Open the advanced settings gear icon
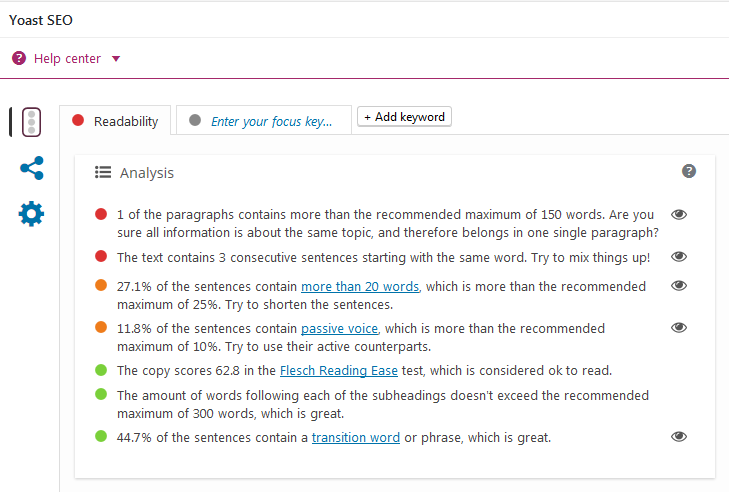Viewport: 729px width, 492px height. [31, 213]
